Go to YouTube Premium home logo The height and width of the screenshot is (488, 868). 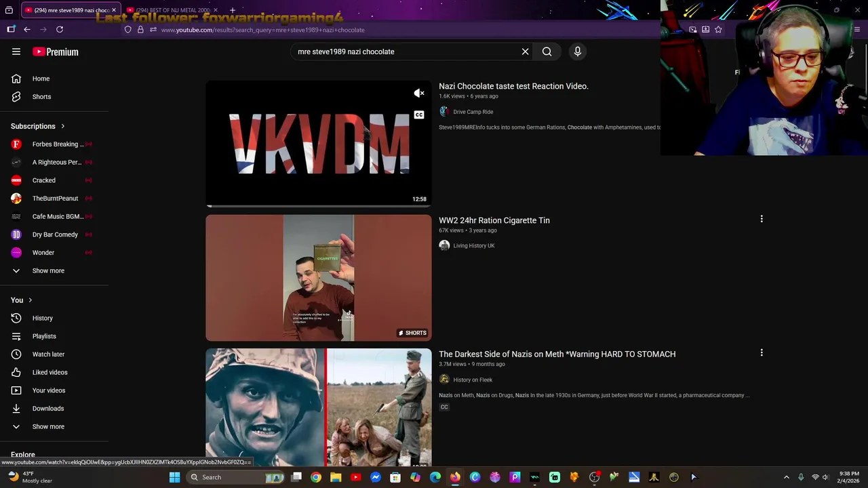pos(56,52)
